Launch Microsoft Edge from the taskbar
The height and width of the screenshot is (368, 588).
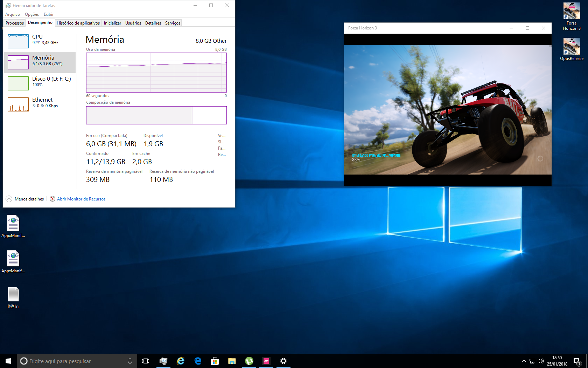198,361
